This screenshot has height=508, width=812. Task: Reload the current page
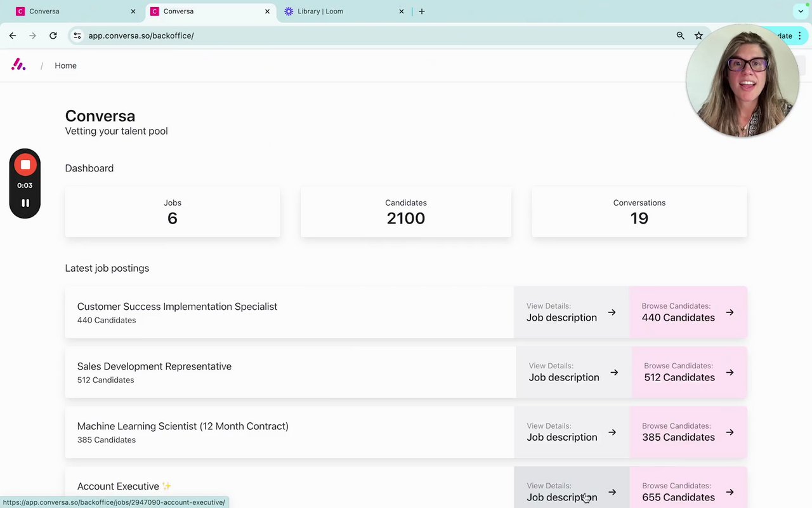(53, 36)
